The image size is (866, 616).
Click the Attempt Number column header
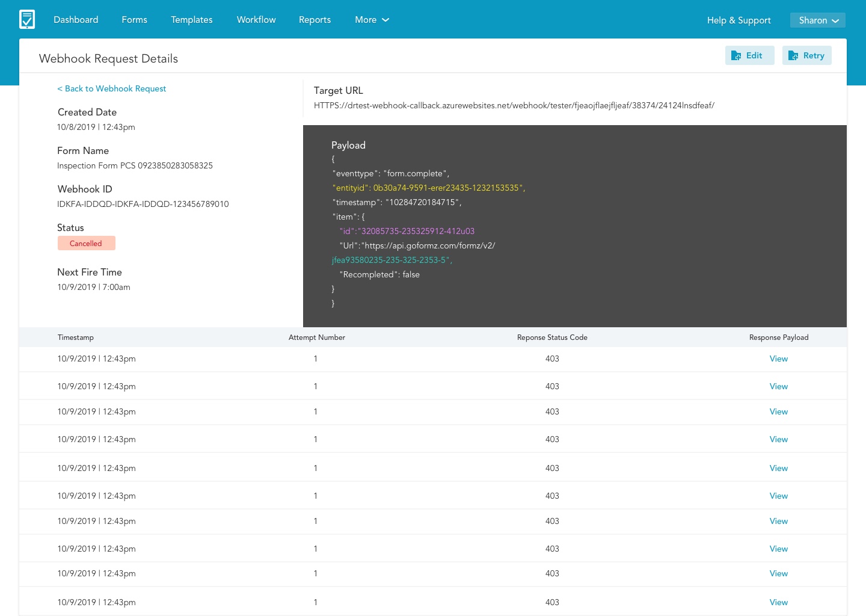tap(316, 337)
